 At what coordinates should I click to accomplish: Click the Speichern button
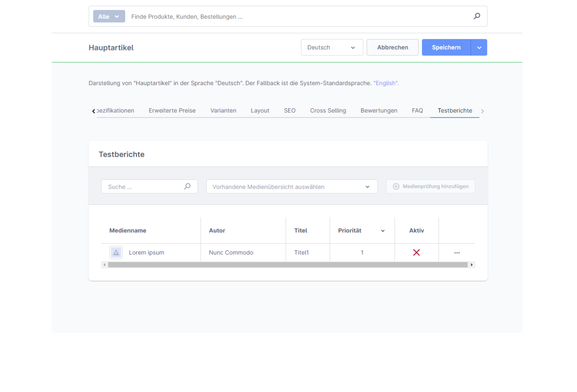[x=446, y=47]
